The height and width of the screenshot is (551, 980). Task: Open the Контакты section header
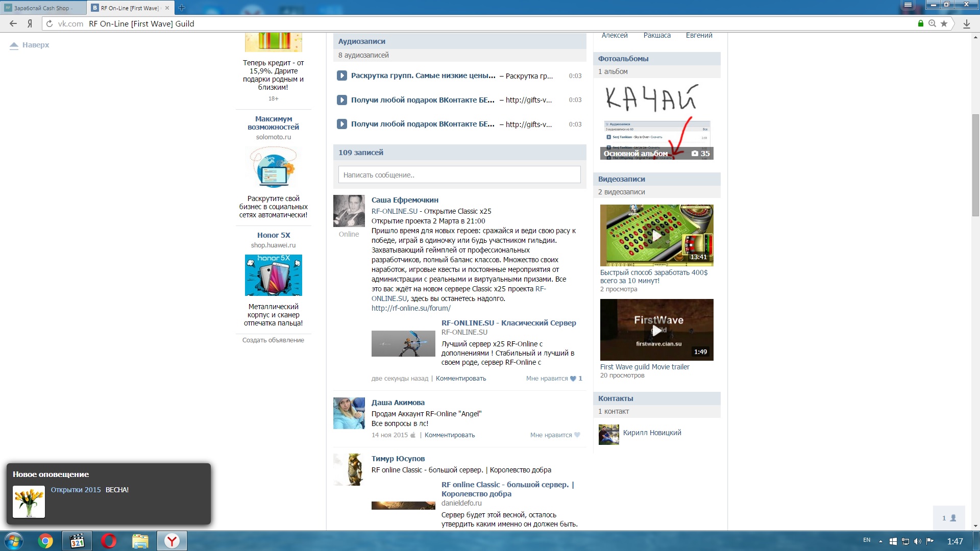click(x=616, y=398)
